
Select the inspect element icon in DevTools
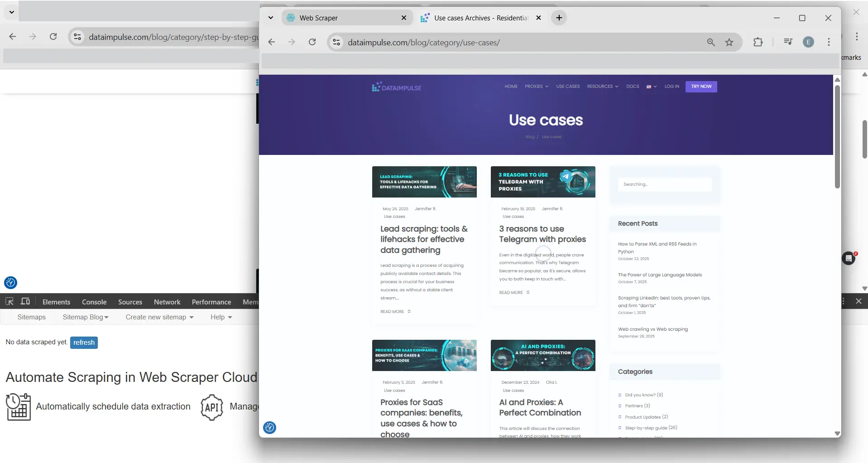[10, 301]
